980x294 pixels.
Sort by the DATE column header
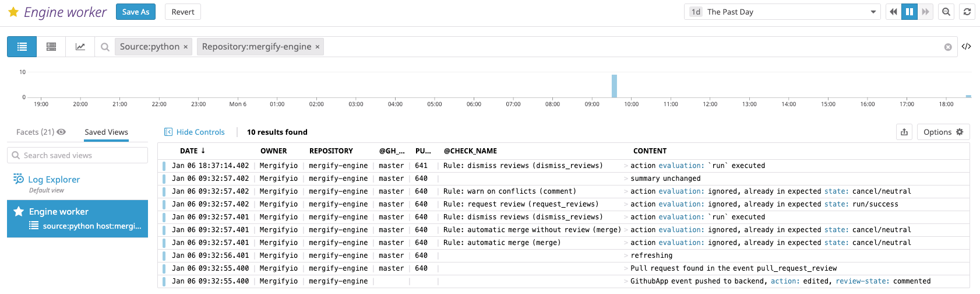(x=192, y=150)
